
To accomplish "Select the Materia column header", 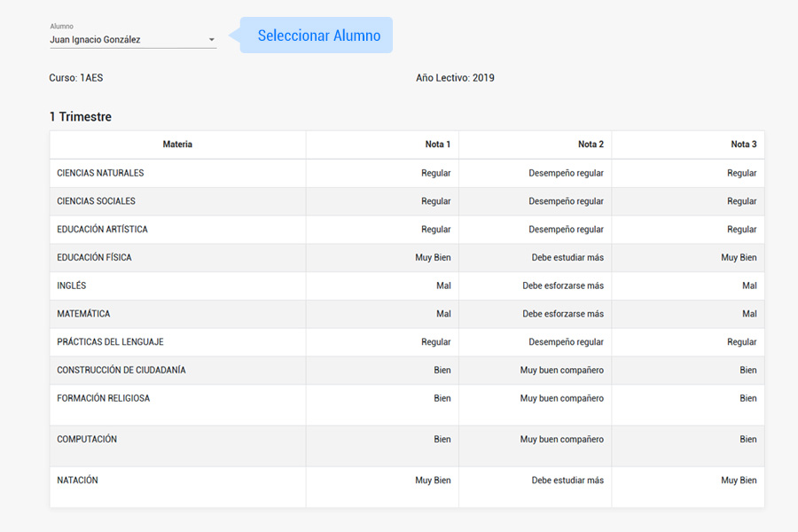I will coord(177,145).
